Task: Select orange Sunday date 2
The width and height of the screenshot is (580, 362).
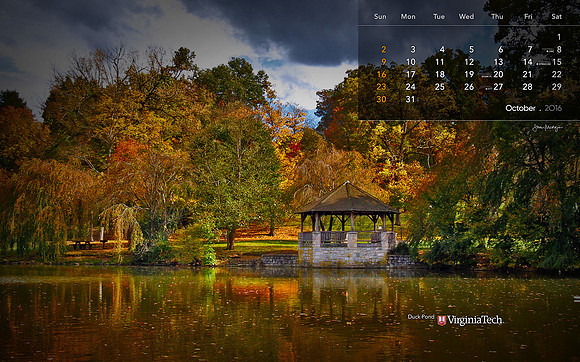Action: click(x=384, y=49)
